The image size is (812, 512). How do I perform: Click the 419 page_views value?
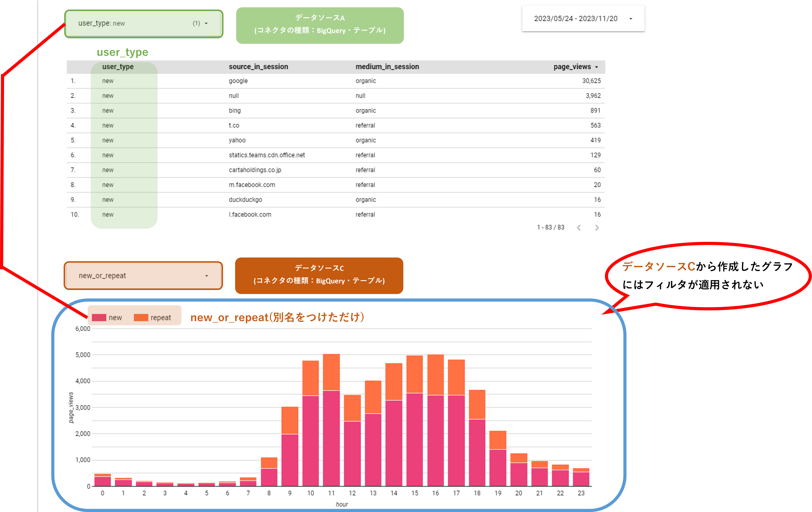coord(596,140)
